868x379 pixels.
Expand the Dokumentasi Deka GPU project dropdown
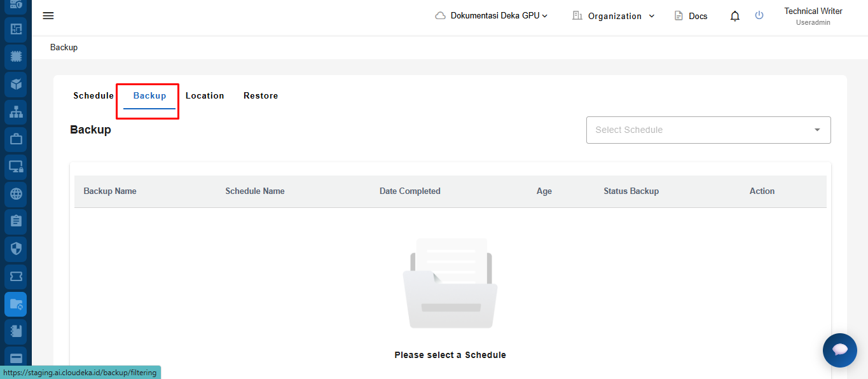(x=492, y=16)
